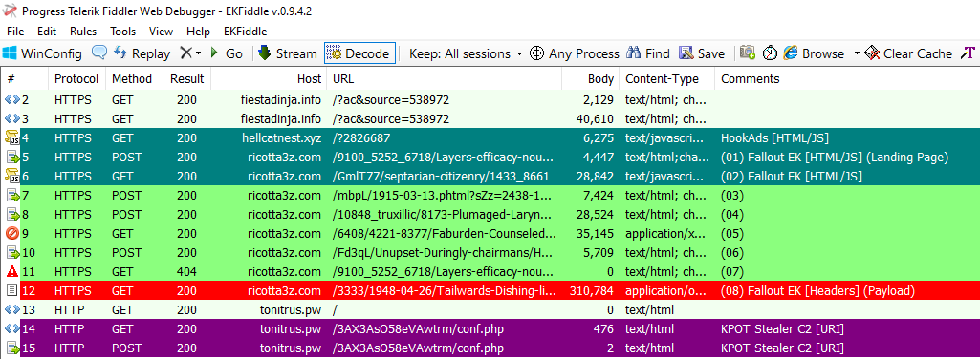
Task: Click the document icon of session 12
Action: tap(11, 291)
